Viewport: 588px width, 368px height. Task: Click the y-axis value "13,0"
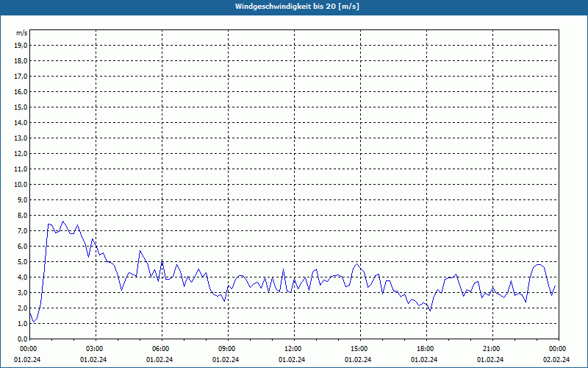21,138
